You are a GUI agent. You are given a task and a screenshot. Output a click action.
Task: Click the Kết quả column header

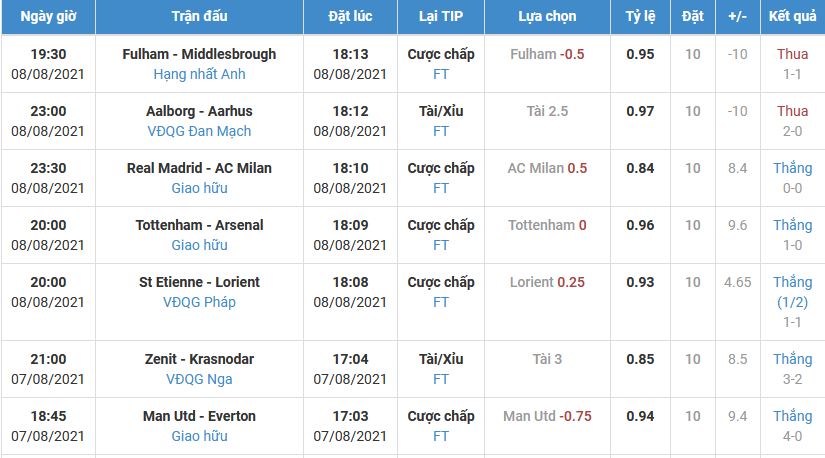pos(792,18)
